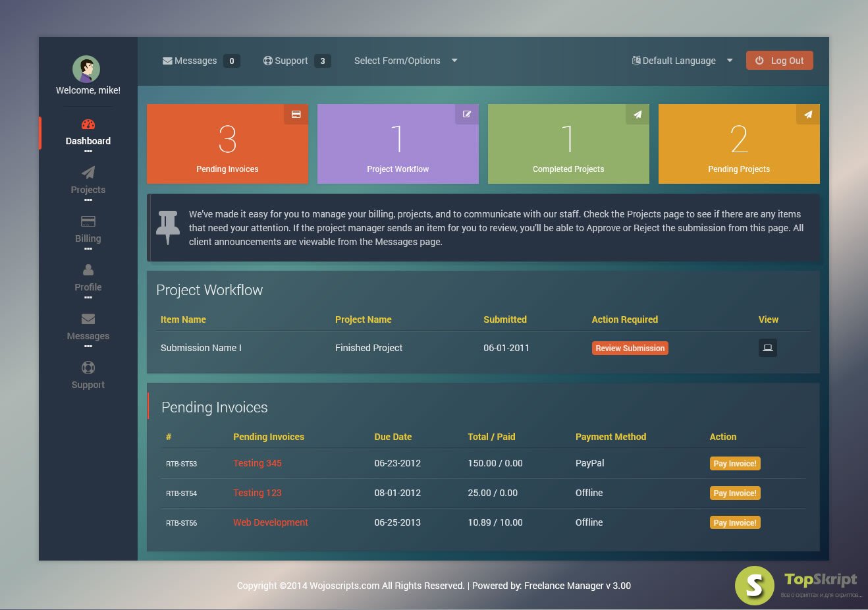Click the Total / Paid column header
This screenshot has width=868, height=610.
point(491,437)
